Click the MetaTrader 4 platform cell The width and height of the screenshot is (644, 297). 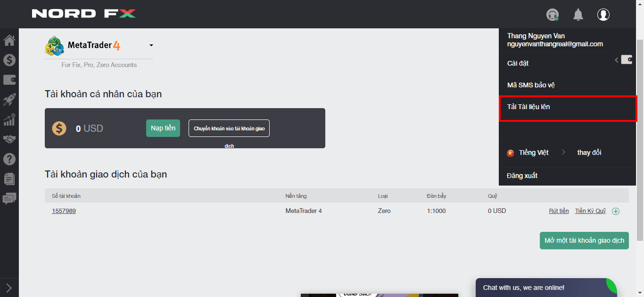point(304,211)
